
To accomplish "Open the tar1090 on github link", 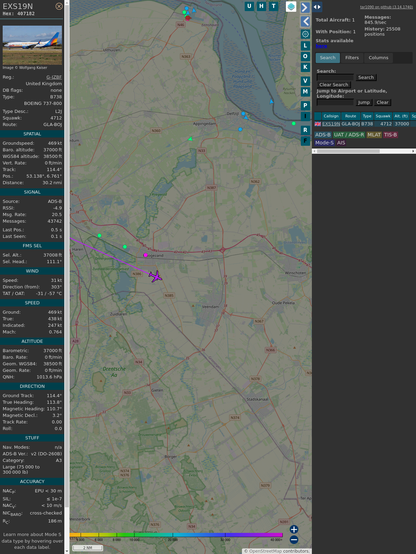I will [x=386, y=7].
